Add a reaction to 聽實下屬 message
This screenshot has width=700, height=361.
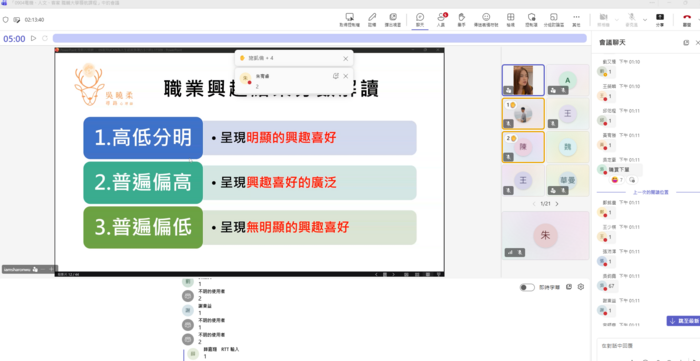632,180
